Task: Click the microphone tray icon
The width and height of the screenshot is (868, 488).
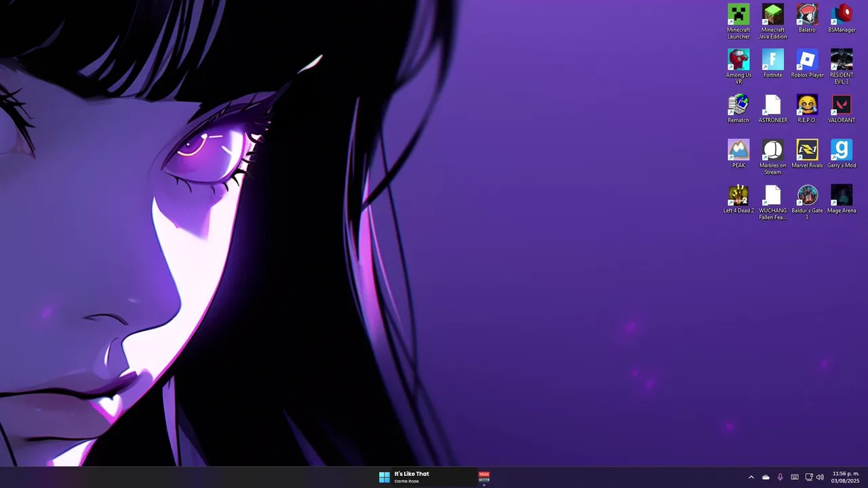Action: pyautogui.click(x=780, y=477)
